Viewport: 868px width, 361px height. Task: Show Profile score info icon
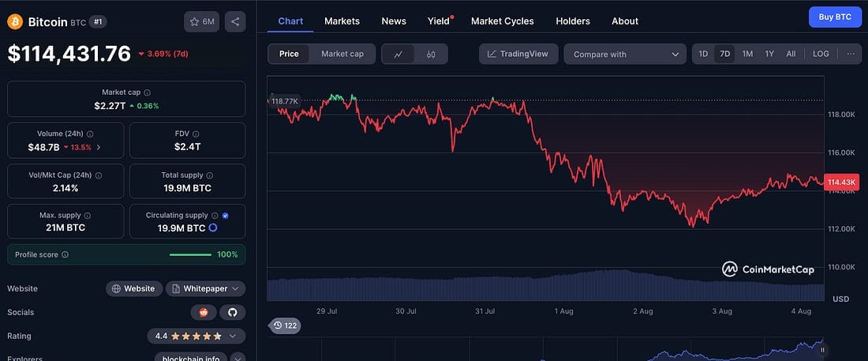[65, 254]
